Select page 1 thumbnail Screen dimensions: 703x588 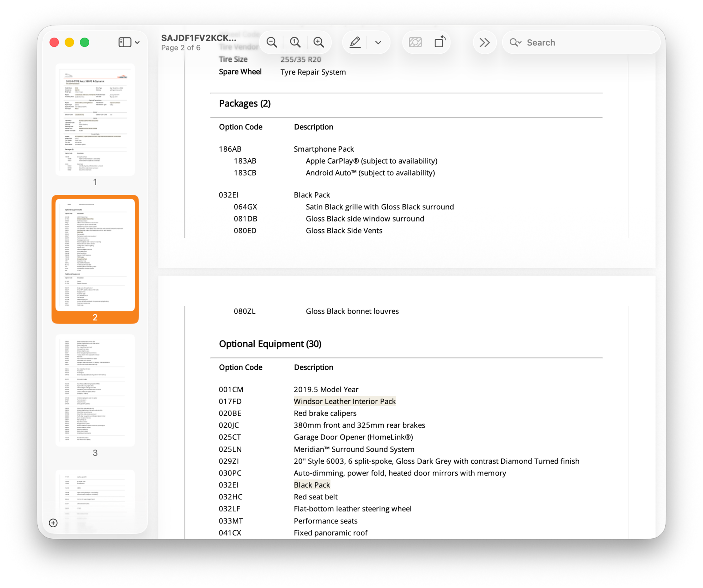95,120
